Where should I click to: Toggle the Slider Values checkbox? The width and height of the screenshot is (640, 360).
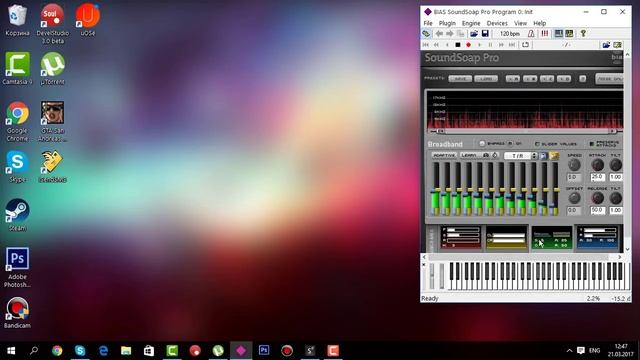(537, 144)
